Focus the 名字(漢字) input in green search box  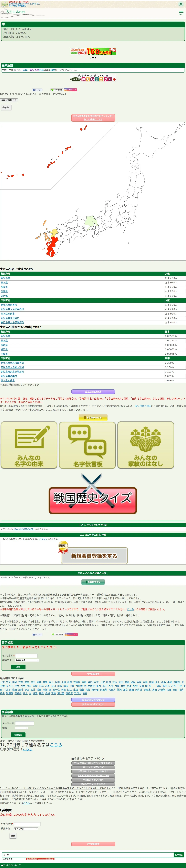coord(26,656)
